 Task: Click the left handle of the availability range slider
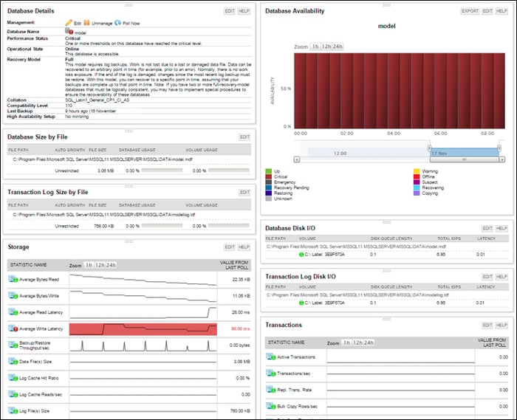[x=430, y=148]
